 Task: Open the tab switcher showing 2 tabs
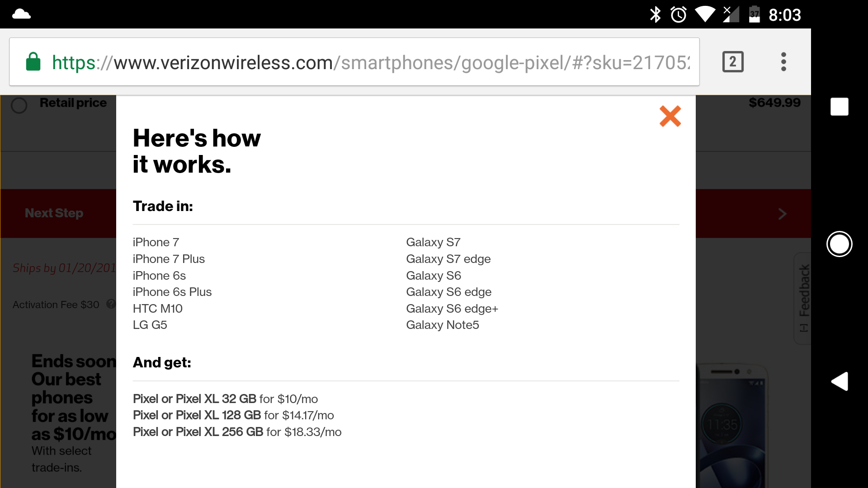pyautogui.click(x=732, y=61)
